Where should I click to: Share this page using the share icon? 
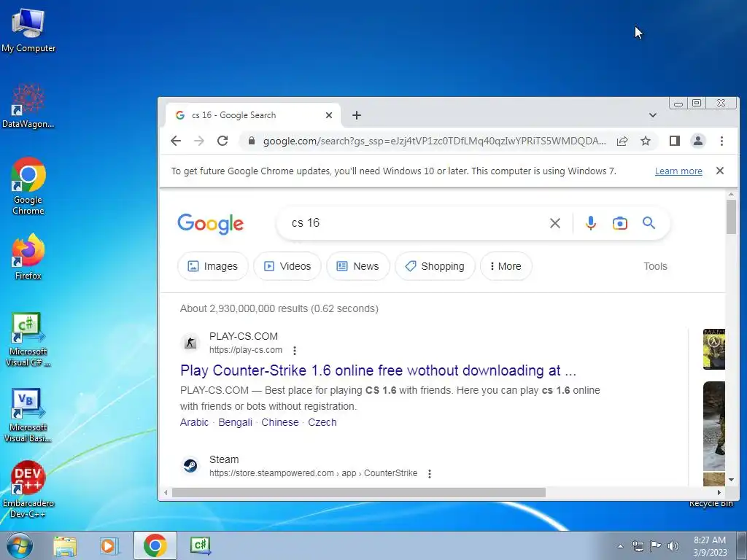click(x=622, y=141)
